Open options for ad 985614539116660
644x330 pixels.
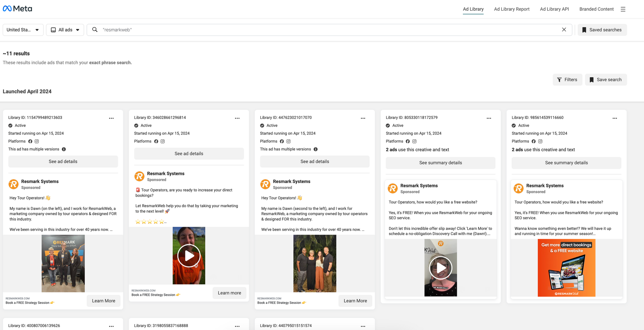(614, 118)
